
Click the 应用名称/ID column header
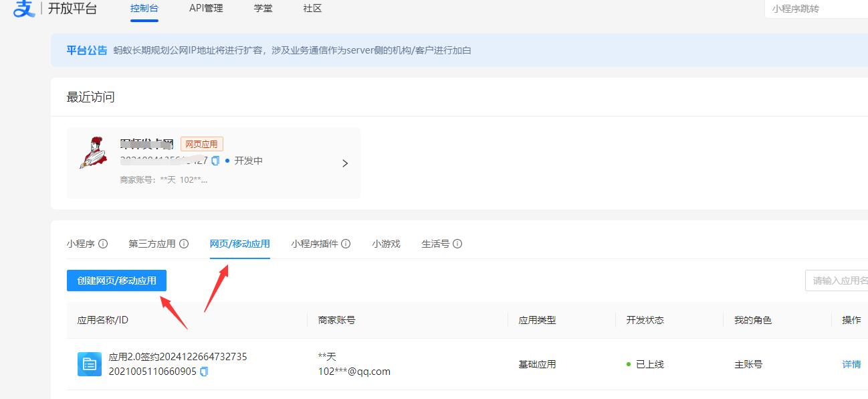[103, 320]
